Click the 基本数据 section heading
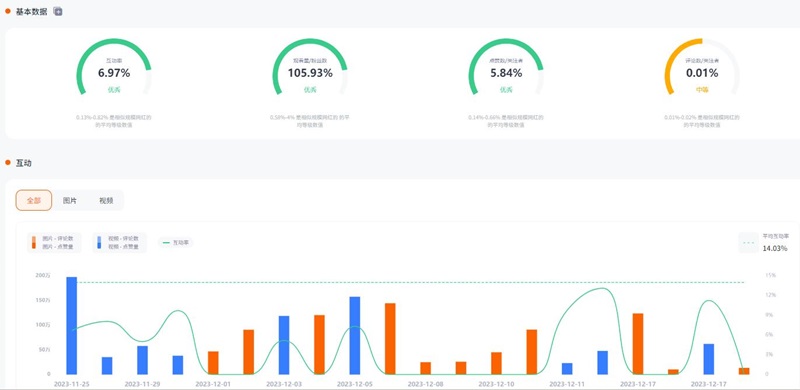The image size is (800, 390). [32, 11]
